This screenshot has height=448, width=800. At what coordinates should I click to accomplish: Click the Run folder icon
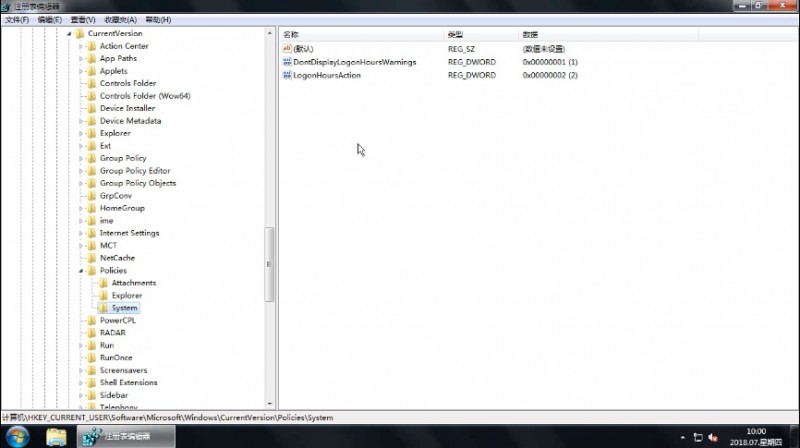tap(92, 345)
